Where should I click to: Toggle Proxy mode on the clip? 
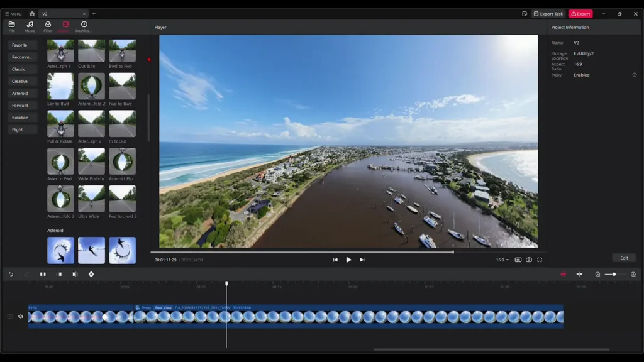click(x=146, y=307)
